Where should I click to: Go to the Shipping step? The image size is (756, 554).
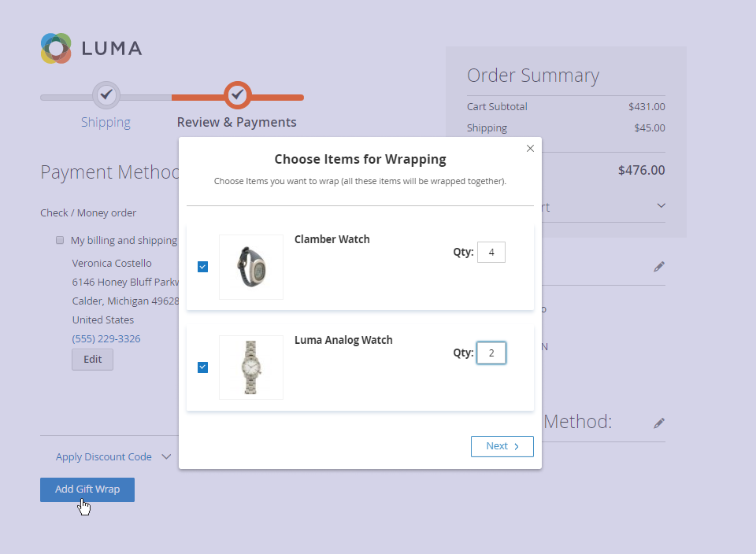click(x=106, y=122)
